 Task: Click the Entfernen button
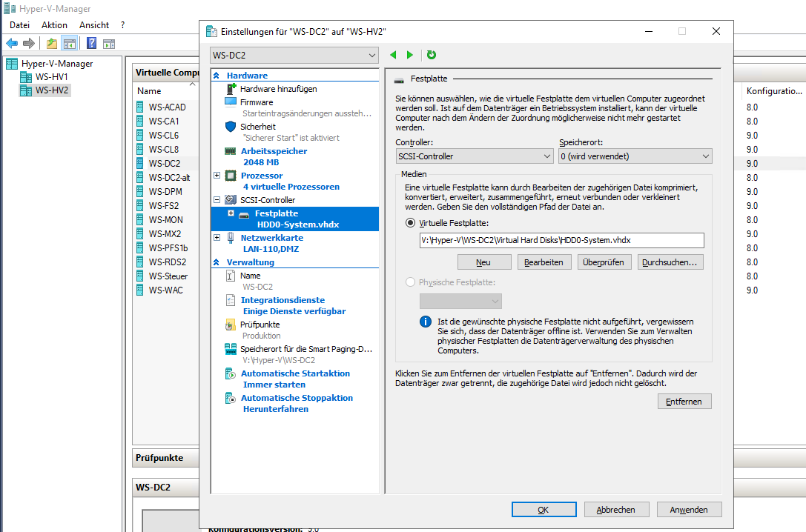point(684,402)
